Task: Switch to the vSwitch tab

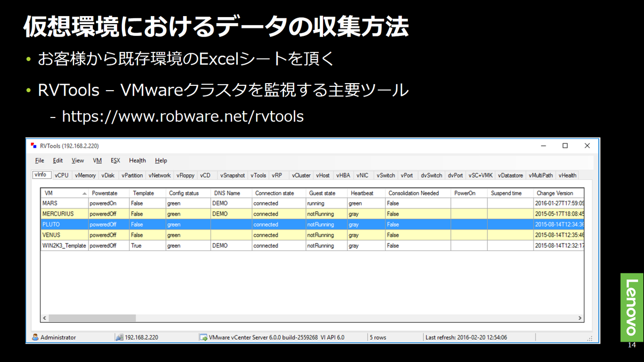Action: point(385,175)
